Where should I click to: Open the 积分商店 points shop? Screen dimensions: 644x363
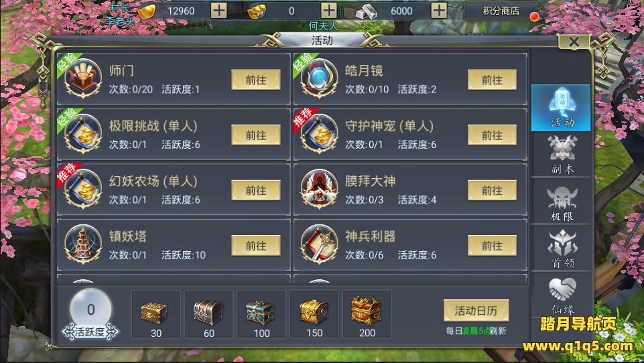[501, 11]
